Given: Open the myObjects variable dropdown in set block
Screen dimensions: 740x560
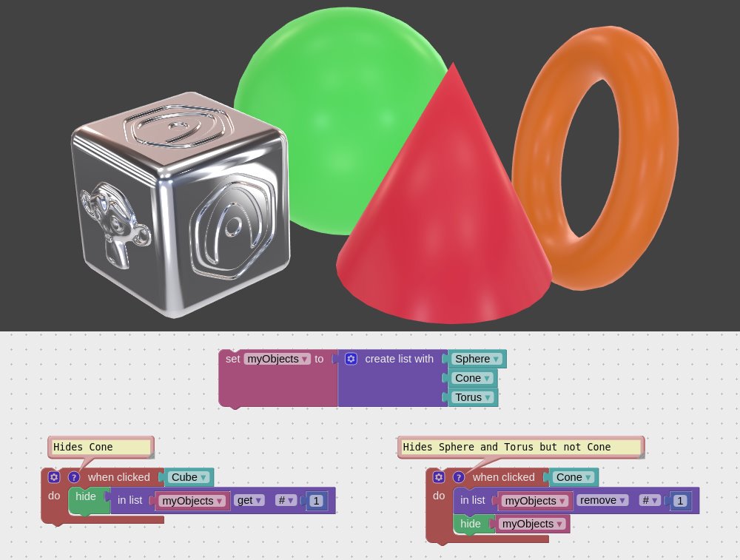Looking at the screenshot, I should [277, 359].
